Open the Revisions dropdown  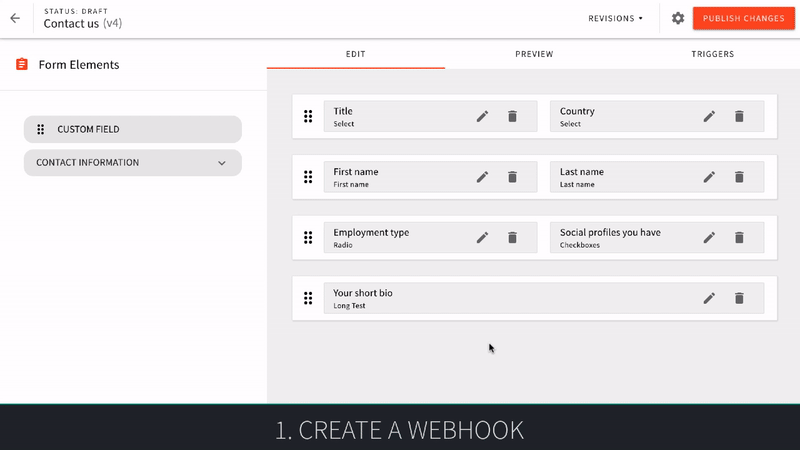tap(616, 18)
